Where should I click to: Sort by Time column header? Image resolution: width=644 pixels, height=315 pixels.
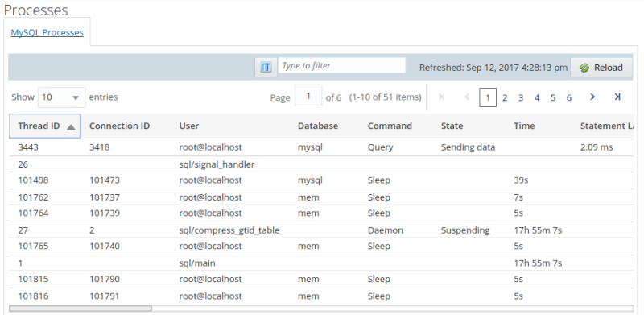pyautogui.click(x=524, y=126)
